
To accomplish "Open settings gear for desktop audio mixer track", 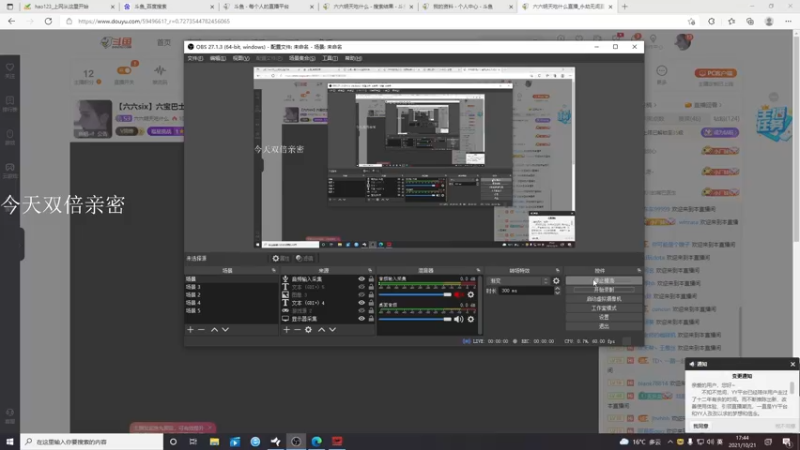I will (x=470, y=319).
